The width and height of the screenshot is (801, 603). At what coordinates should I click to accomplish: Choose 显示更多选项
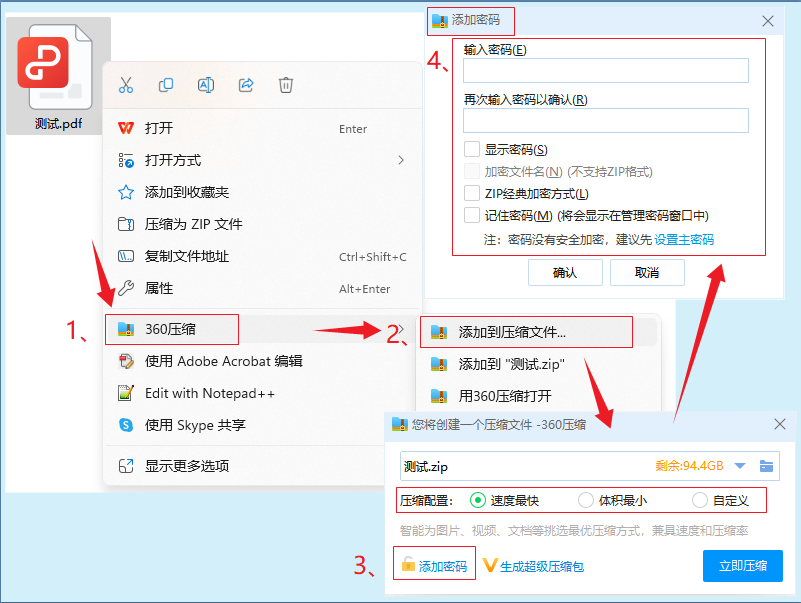point(245,466)
